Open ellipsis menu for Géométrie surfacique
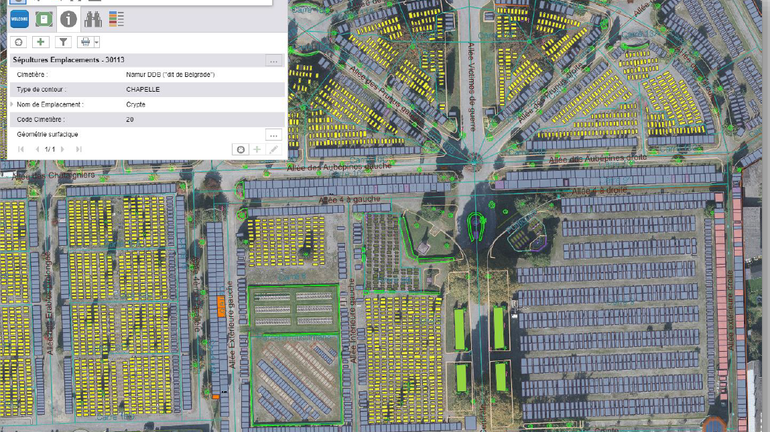Image resolution: width=770 pixels, height=432 pixels. 273,135
